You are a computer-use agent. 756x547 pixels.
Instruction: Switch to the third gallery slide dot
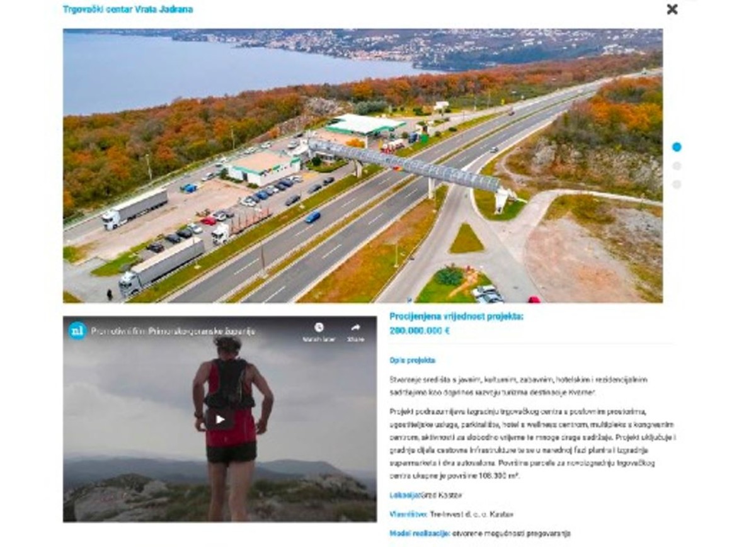[x=677, y=184]
